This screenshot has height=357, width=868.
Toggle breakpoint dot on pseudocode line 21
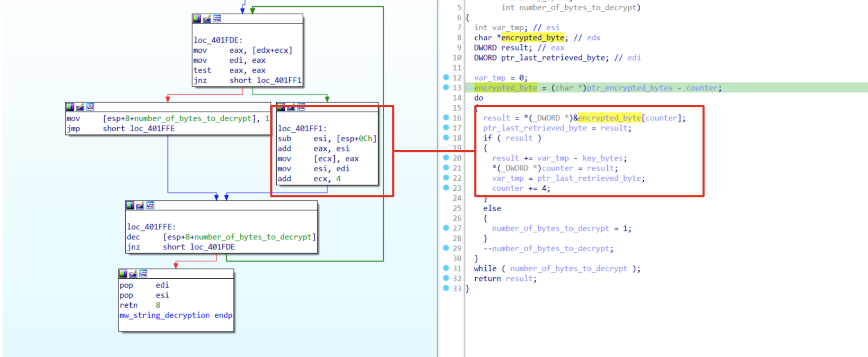[446, 168]
